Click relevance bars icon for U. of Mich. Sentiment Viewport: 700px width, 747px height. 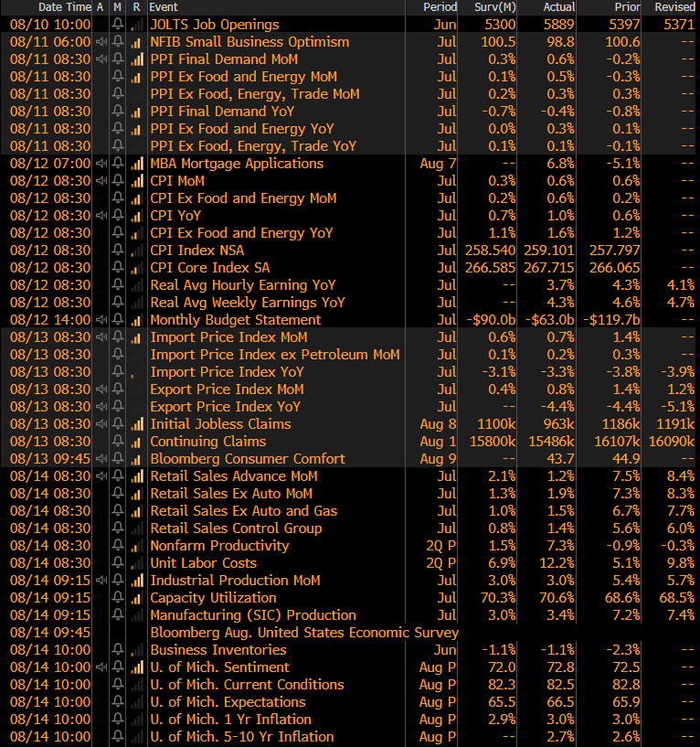click(x=137, y=667)
